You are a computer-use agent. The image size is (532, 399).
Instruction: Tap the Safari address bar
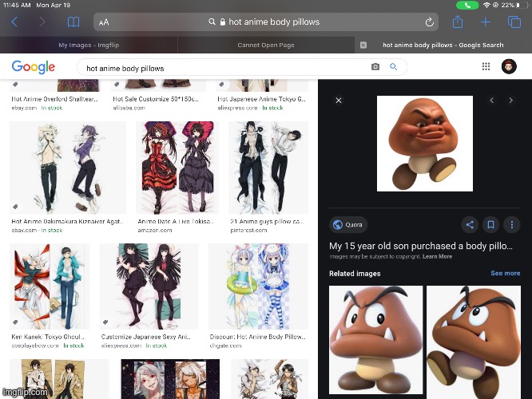point(266,22)
